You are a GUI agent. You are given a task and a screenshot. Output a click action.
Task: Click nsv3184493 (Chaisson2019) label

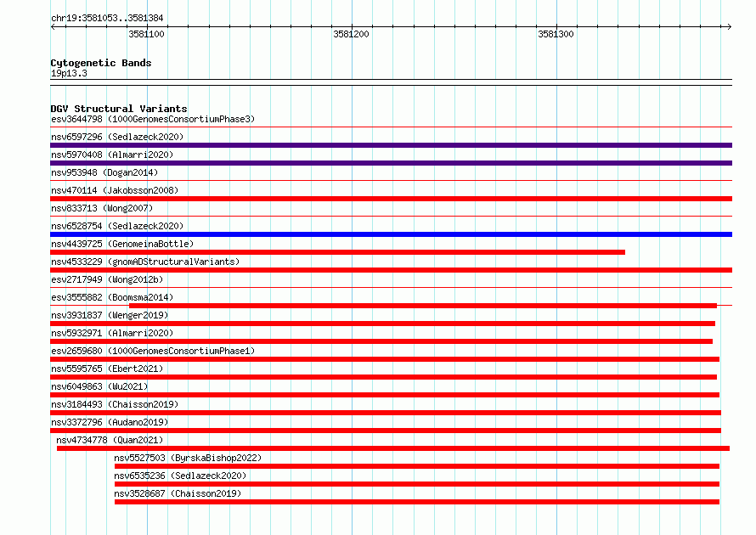tap(115, 404)
